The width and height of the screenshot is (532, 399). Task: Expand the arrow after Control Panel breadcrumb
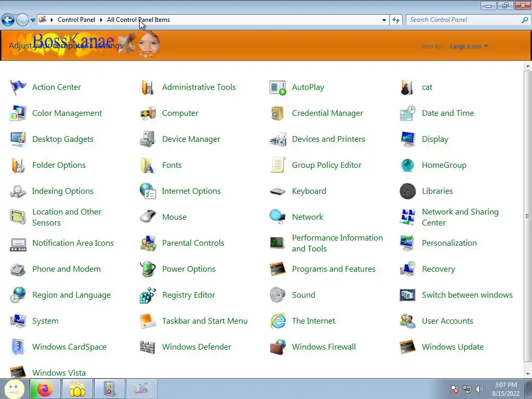[x=101, y=20]
